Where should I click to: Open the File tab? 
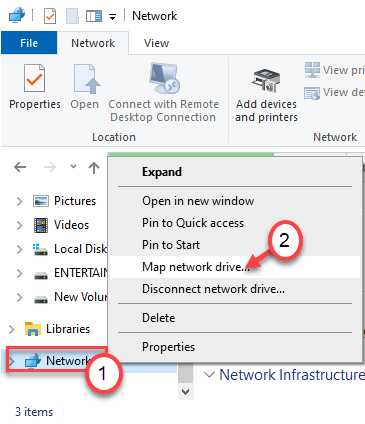pyautogui.click(x=29, y=43)
